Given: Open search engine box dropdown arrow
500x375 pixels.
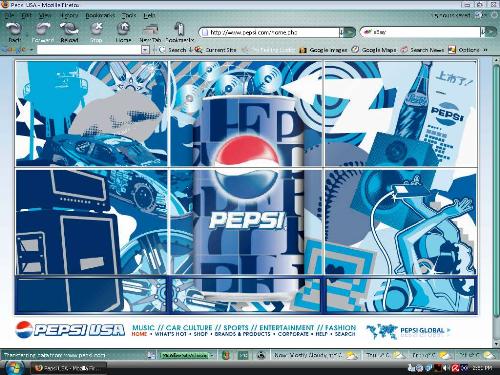Looking at the screenshot, I should tap(482, 32).
